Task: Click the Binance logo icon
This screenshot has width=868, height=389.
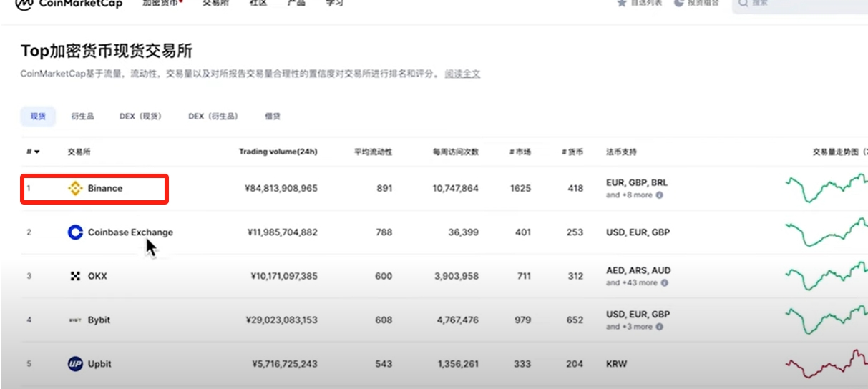Action: [x=75, y=189]
